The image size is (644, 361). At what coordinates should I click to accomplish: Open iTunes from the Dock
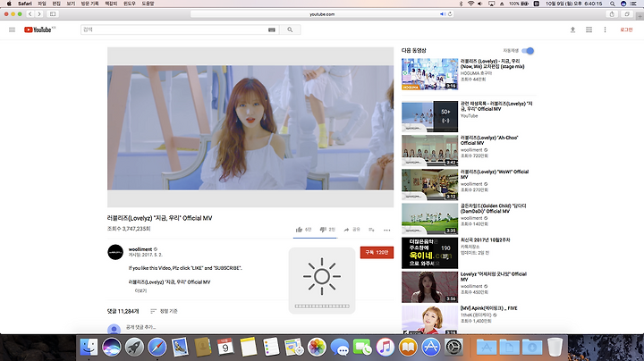(x=386, y=347)
